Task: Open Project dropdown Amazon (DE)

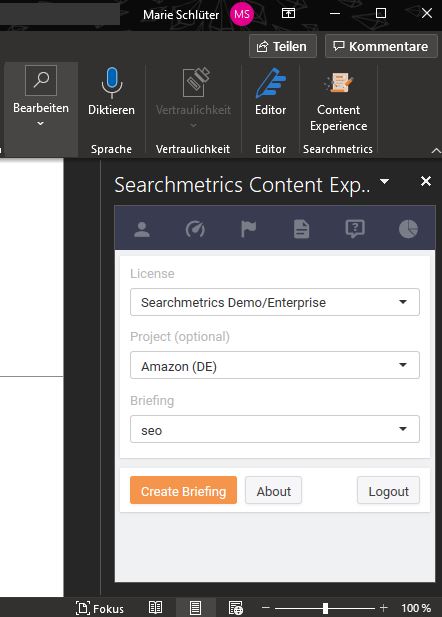Action: click(275, 365)
